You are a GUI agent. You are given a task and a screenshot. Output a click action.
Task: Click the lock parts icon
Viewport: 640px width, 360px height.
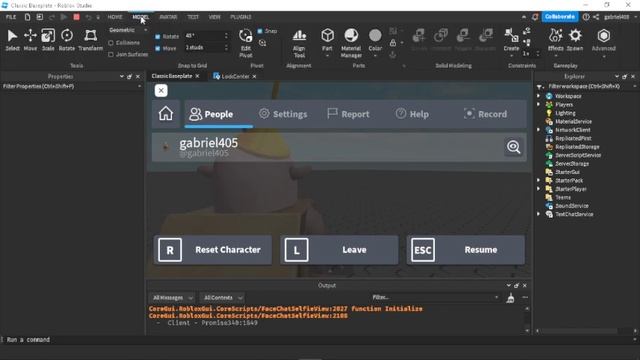(393, 42)
